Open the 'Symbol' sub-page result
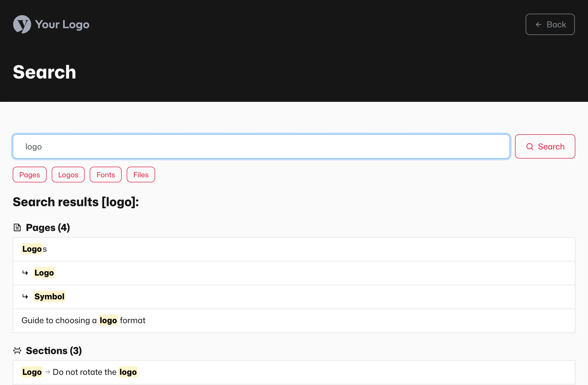This screenshot has width=588, height=385. tap(294, 297)
